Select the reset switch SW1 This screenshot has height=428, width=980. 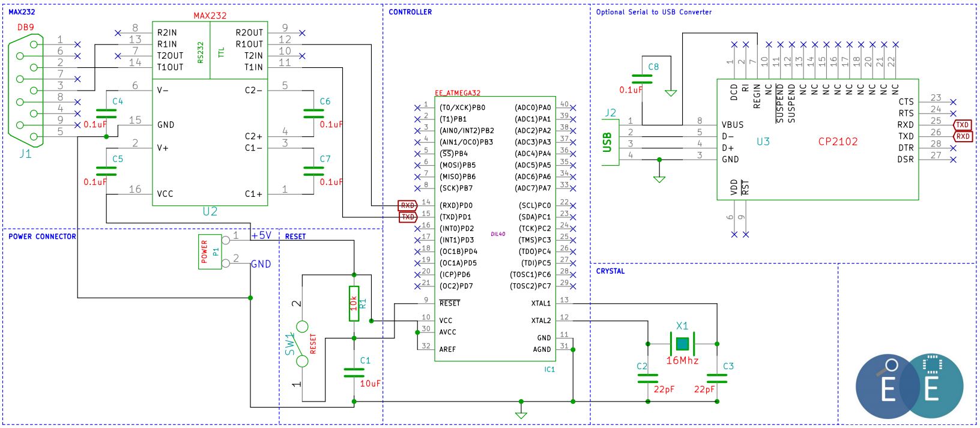click(301, 343)
